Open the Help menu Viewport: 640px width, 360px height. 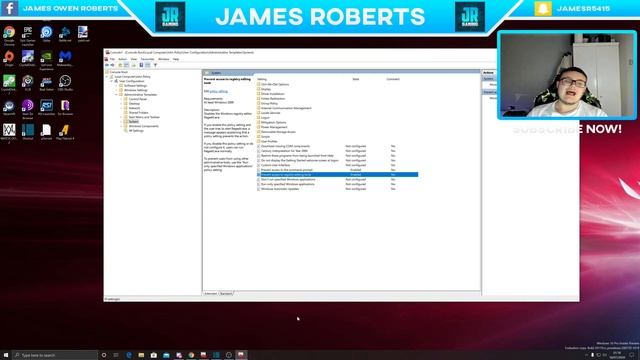[176, 59]
